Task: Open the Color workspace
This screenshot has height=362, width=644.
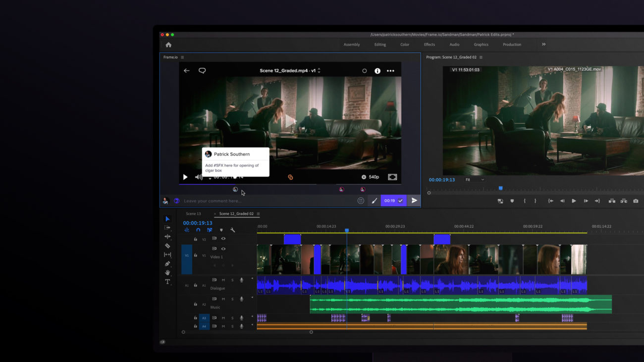Action: pos(405,44)
